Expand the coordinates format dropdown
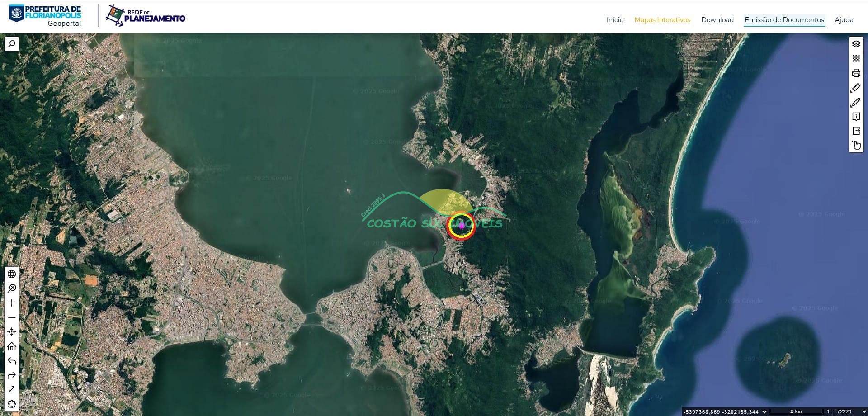 point(764,411)
